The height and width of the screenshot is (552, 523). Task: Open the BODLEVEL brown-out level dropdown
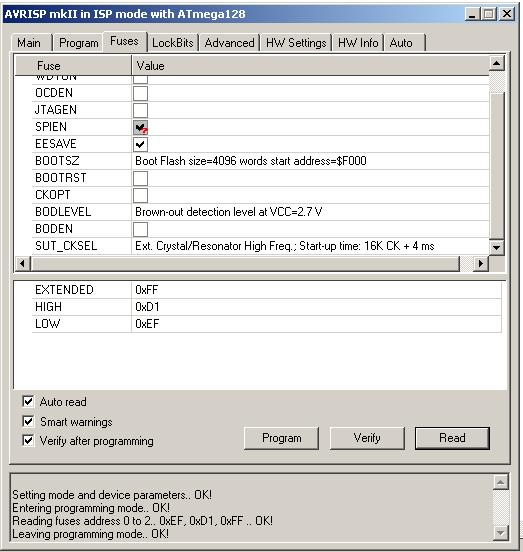[310, 212]
